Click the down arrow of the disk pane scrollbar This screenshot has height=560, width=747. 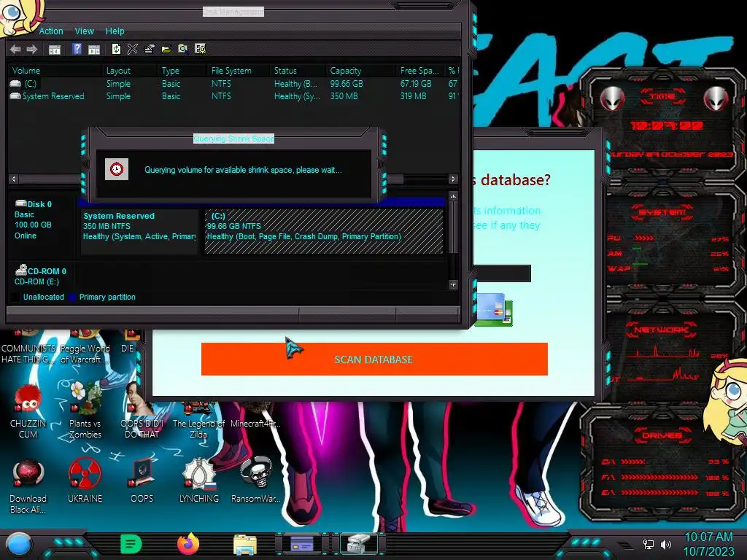pos(453,285)
